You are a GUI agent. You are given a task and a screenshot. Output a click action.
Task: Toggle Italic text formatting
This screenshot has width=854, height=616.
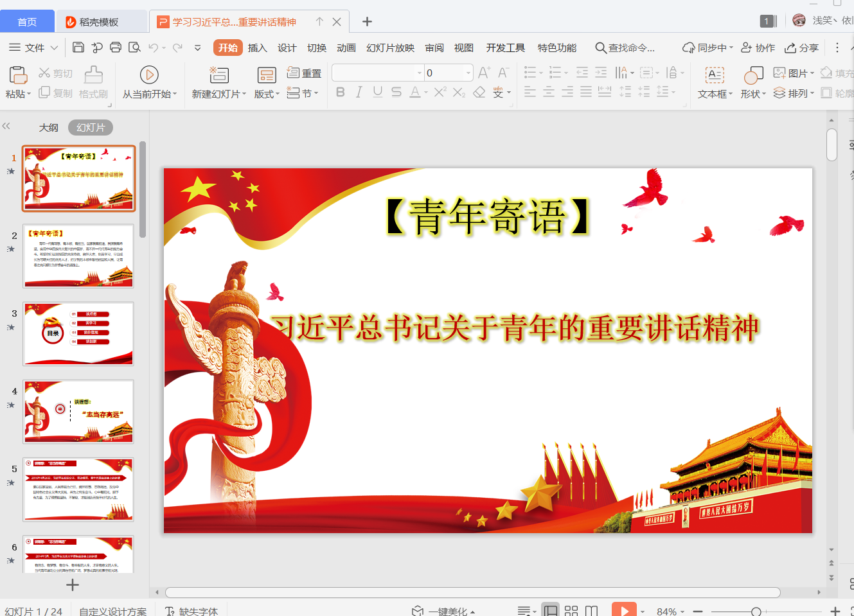point(359,92)
